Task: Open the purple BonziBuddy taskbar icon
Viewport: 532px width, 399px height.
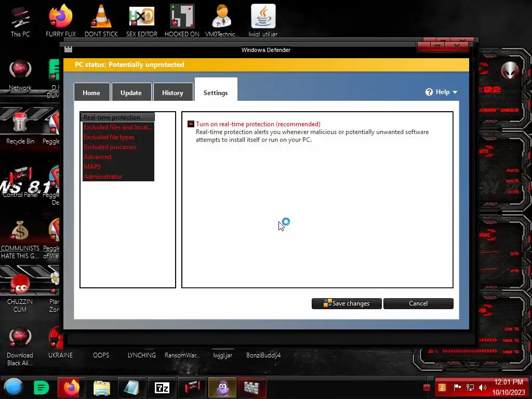Action: pos(222,388)
